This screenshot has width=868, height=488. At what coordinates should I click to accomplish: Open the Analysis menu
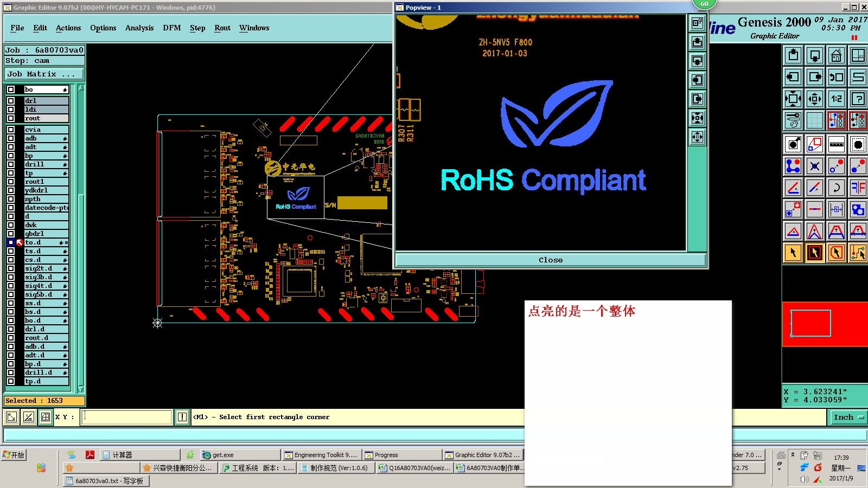click(139, 28)
